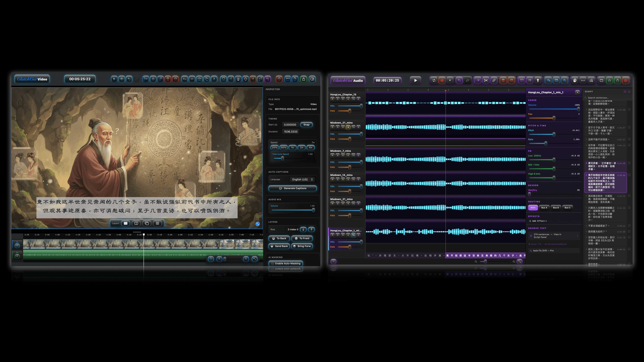Mute the HongLou_Chapter_15 track
The image size is (644, 362).
[332, 99]
